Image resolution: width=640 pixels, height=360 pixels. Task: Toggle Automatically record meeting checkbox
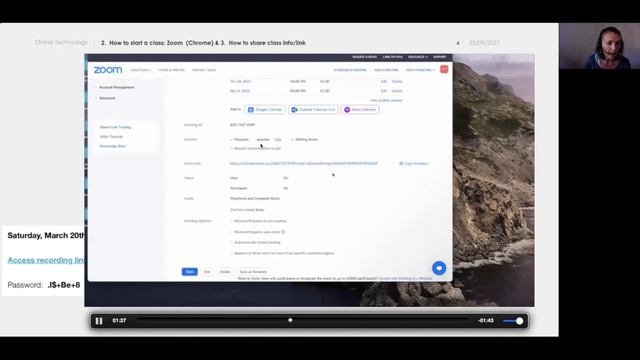click(x=231, y=242)
